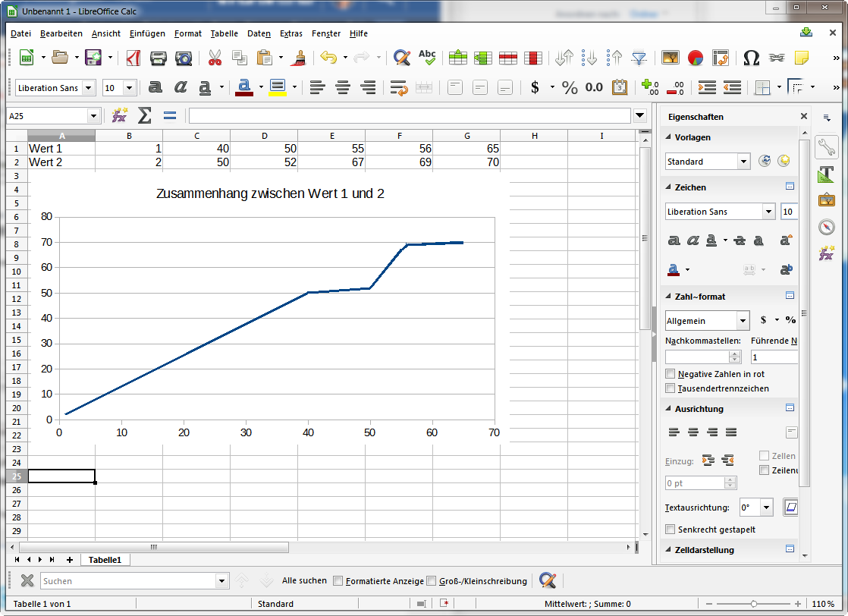This screenshot has height=616, width=848.
Task: Open the Liberation Sans font name dropdown
Action: [x=90, y=87]
